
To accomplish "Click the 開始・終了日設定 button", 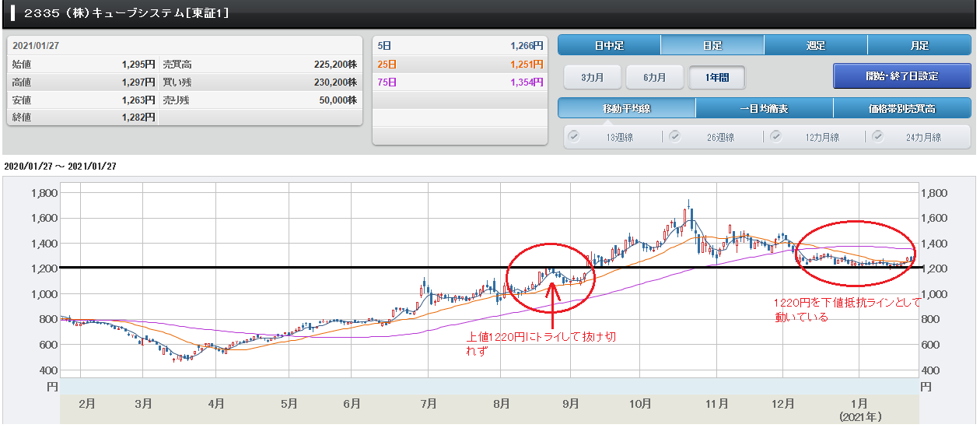I will 901,76.
